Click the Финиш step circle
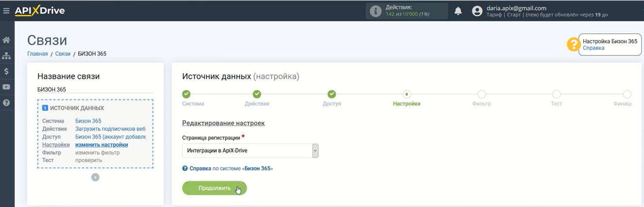The width and height of the screenshot is (644, 207). [x=627, y=94]
